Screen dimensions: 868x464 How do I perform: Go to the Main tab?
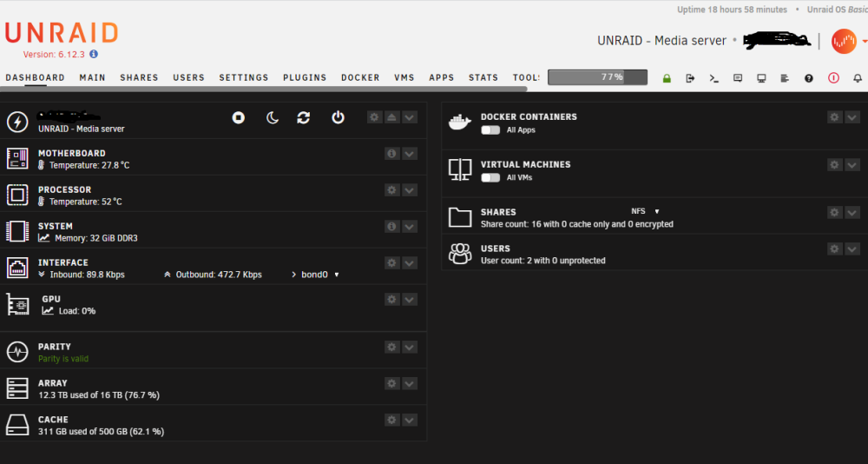pos(93,77)
